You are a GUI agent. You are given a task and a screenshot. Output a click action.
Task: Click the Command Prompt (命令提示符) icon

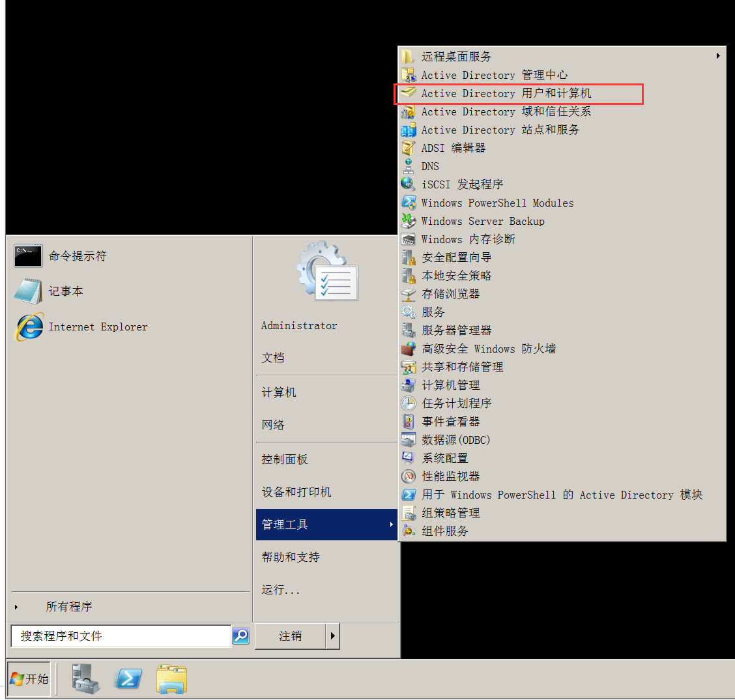(28, 255)
